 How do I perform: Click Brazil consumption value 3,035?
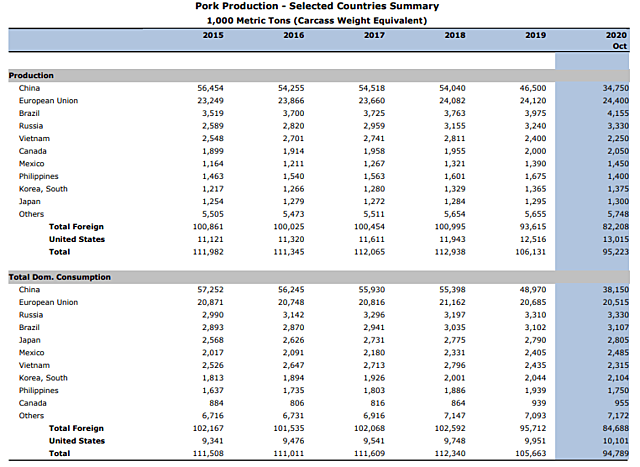tap(455, 328)
